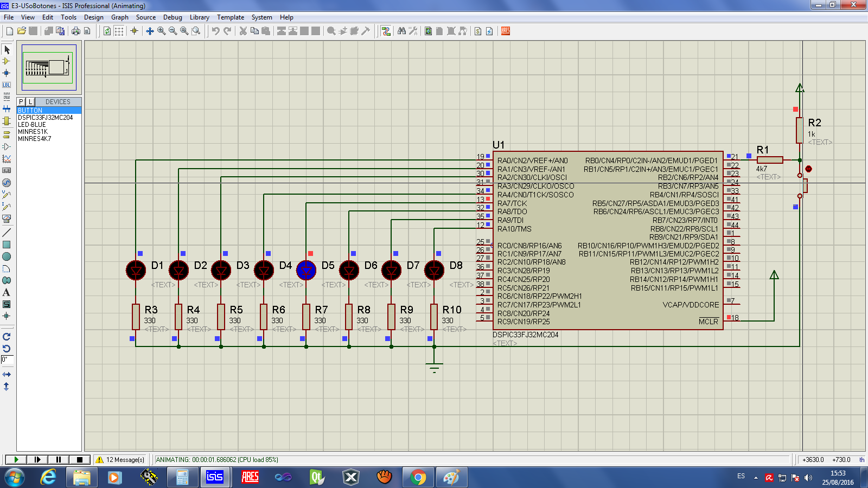The image size is (868, 488).
Task: Switch to Component mode
Action: [7, 61]
